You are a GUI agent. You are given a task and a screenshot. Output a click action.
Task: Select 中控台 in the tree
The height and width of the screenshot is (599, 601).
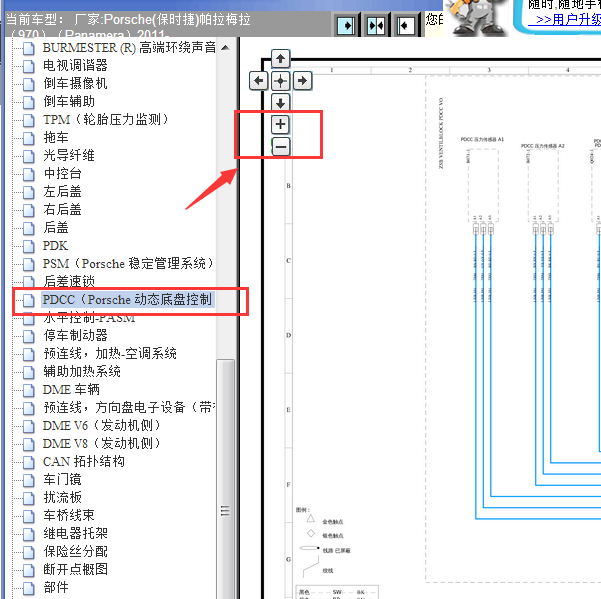pos(62,173)
